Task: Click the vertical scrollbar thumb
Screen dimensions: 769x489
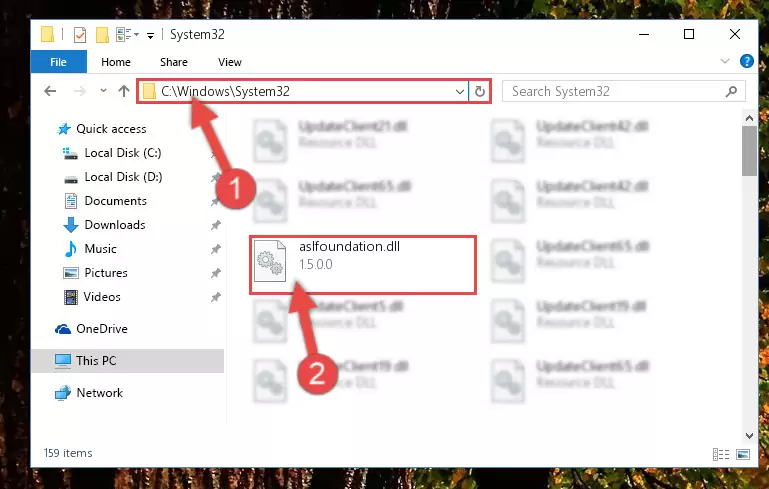Action: tap(749, 151)
